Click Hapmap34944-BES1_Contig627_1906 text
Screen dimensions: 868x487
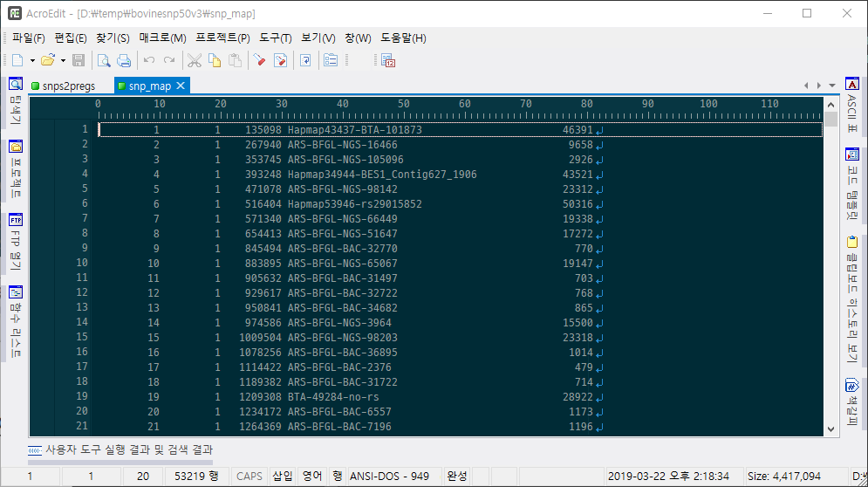382,175
